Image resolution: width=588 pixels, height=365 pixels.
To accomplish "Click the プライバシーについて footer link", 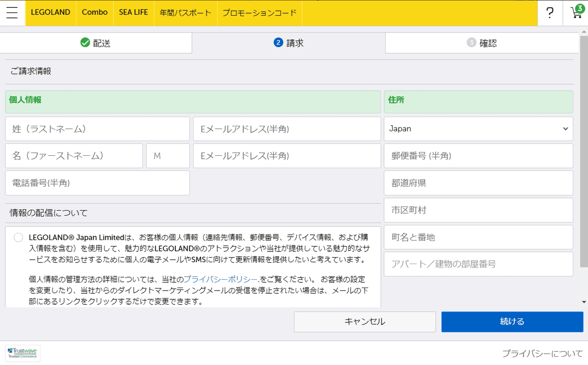I will click(540, 353).
